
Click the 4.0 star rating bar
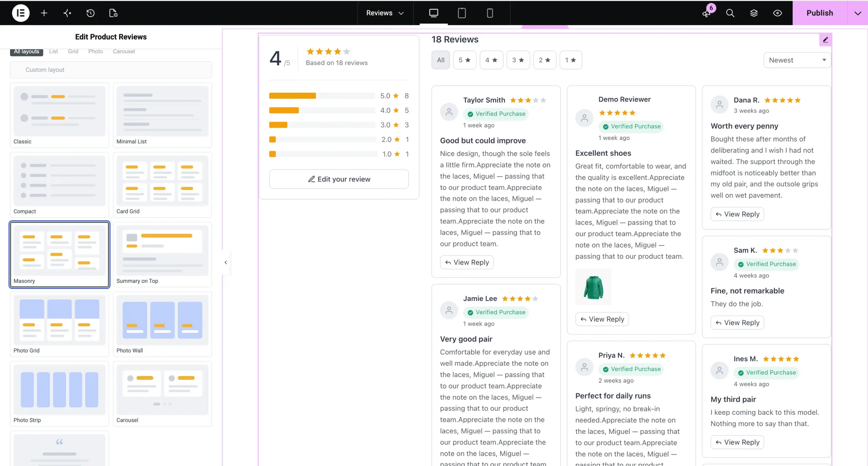click(x=322, y=111)
